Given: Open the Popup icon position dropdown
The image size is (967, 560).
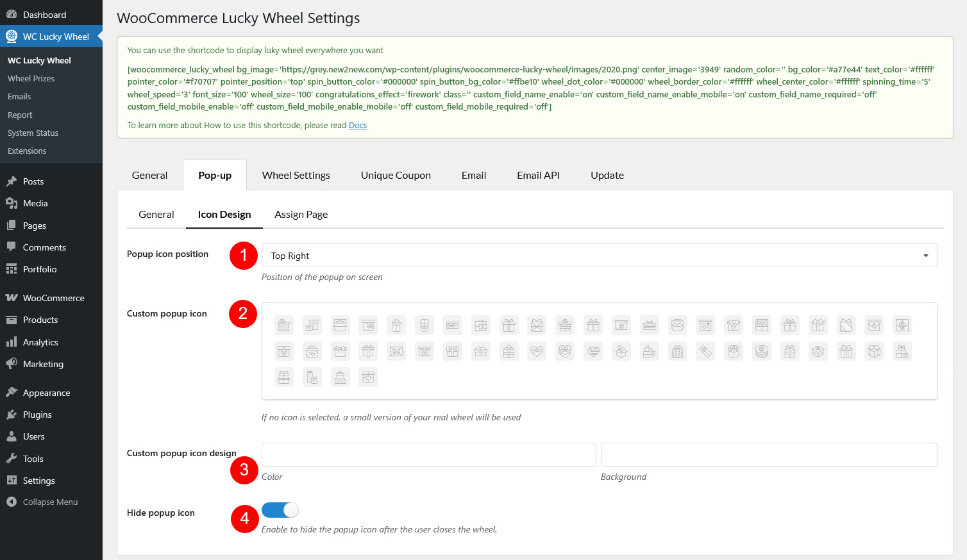Looking at the screenshot, I should (599, 256).
